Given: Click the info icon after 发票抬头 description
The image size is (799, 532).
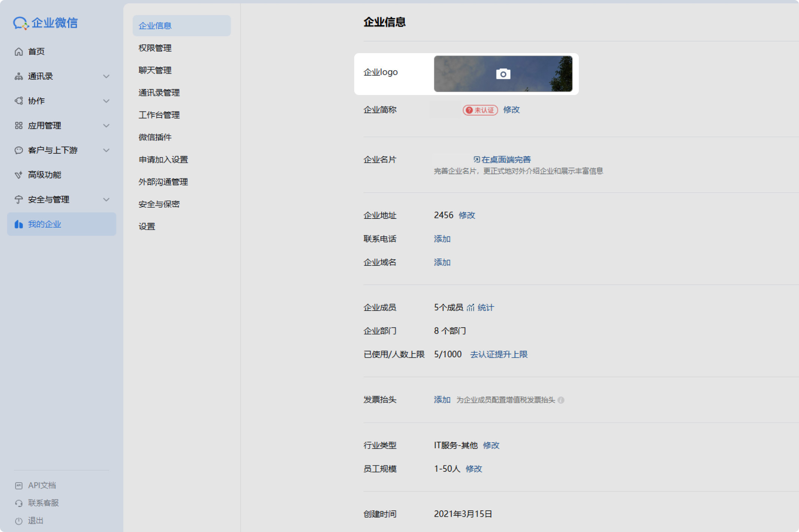Looking at the screenshot, I should 561,400.
